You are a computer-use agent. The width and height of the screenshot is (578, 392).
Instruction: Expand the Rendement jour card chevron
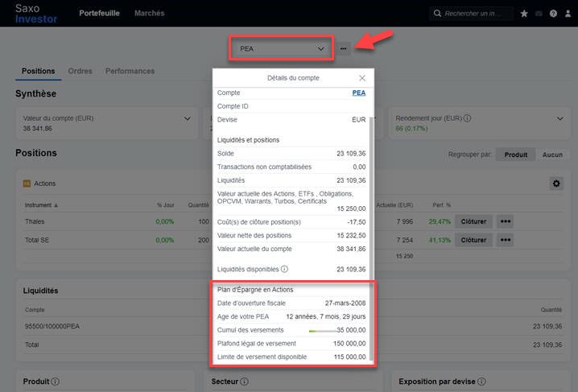point(560,118)
